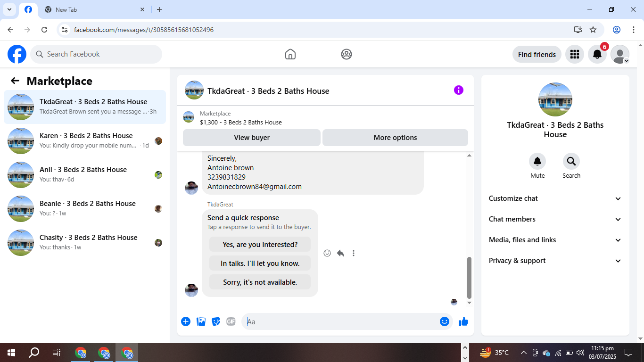Viewport: 644px width, 362px height.
Task: React to the quick response message with emoji
Action: pos(327,253)
